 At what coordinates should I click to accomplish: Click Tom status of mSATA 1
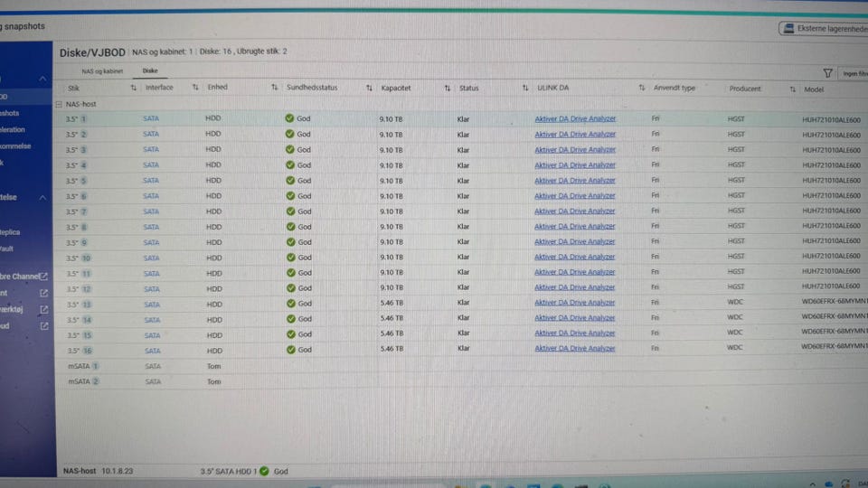pos(213,366)
